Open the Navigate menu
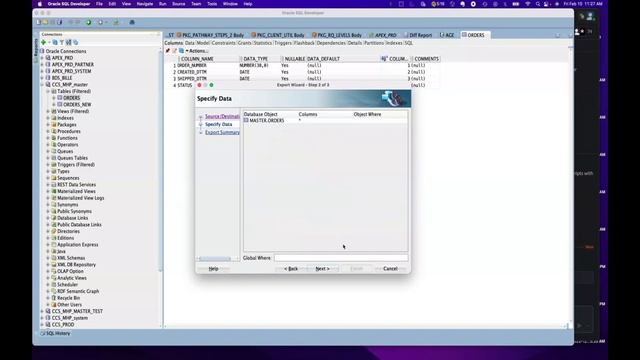 (x=144, y=4)
